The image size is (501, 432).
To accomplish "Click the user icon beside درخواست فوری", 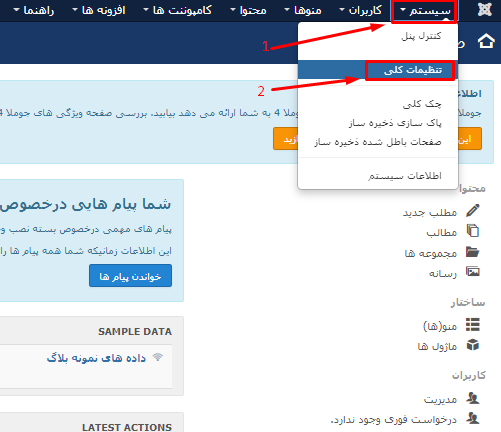I will [x=473, y=418].
